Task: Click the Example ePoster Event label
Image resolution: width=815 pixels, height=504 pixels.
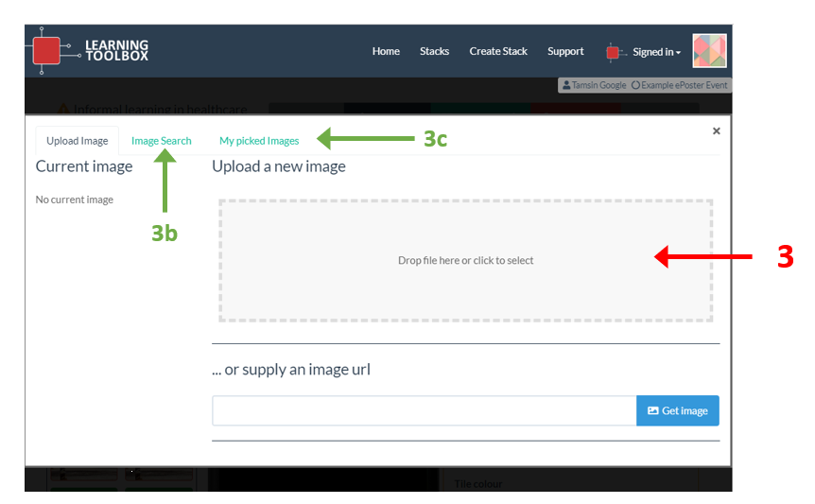Action: pyautogui.click(x=685, y=85)
